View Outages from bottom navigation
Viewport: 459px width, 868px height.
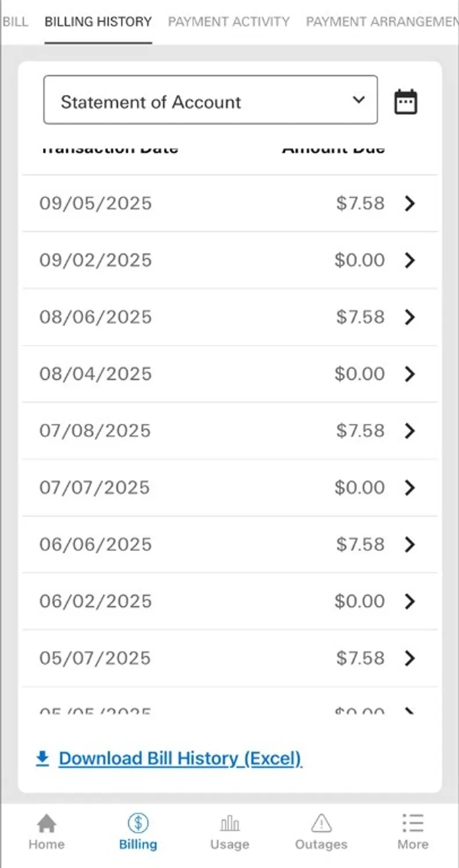[x=321, y=831]
